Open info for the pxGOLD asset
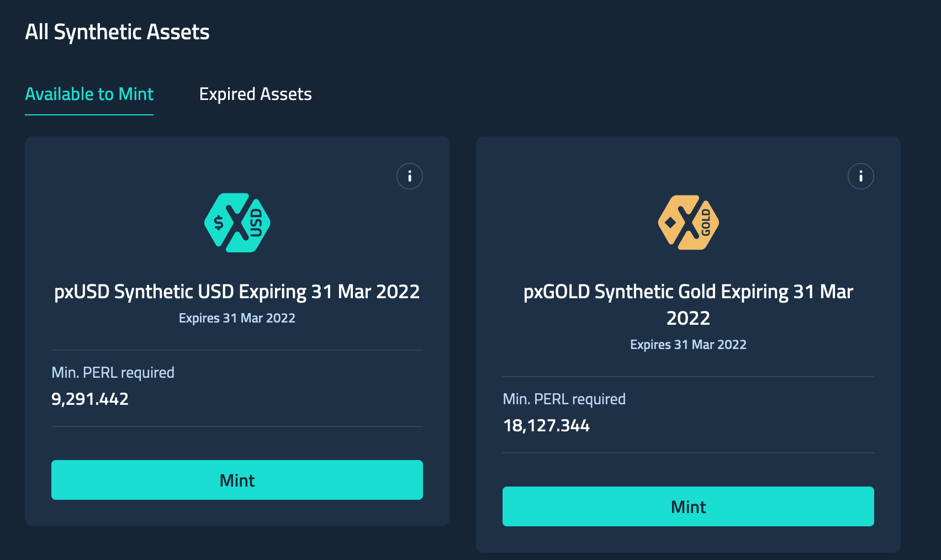Image resolution: width=941 pixels, height=560 pixels. [x=860, y=176]
